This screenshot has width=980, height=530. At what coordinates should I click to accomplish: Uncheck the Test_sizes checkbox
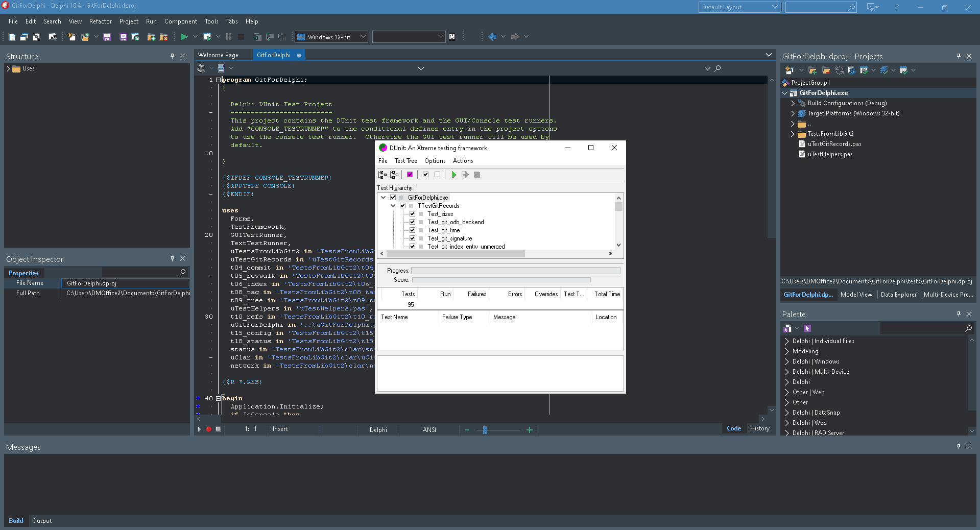coord(412,214)
